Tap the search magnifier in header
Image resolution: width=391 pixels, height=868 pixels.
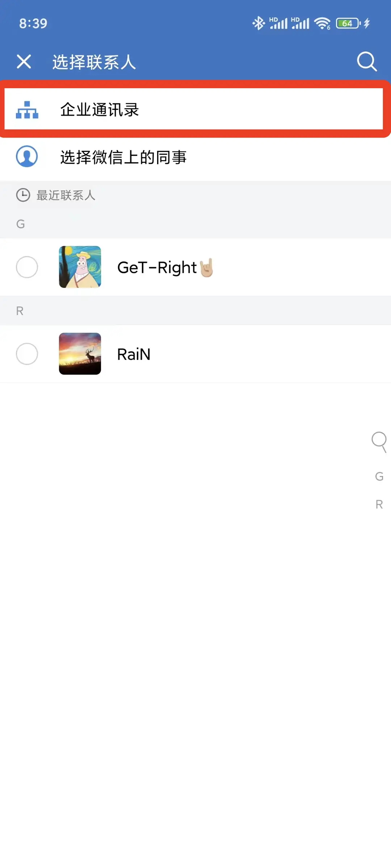(366, 61)
